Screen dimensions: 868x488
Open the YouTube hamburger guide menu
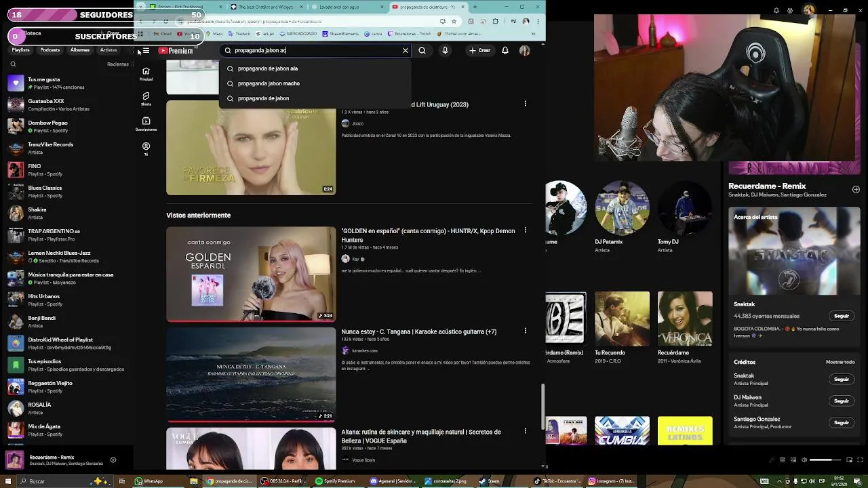pos(146,50)
